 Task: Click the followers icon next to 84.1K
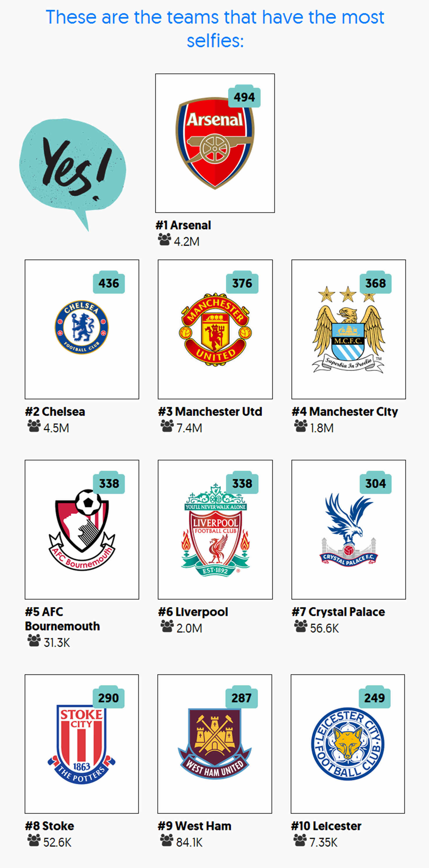point(167,841)
